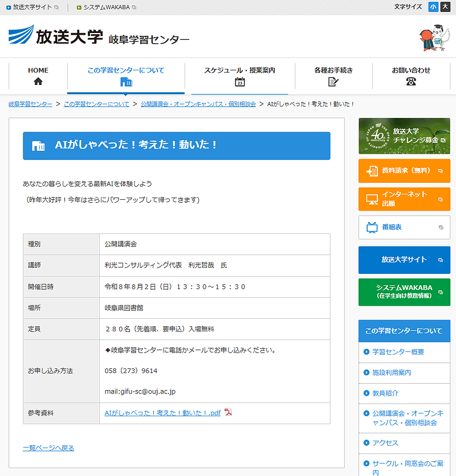
Task: Click the お申し込み方法 row header
Action: coord(62,371)
